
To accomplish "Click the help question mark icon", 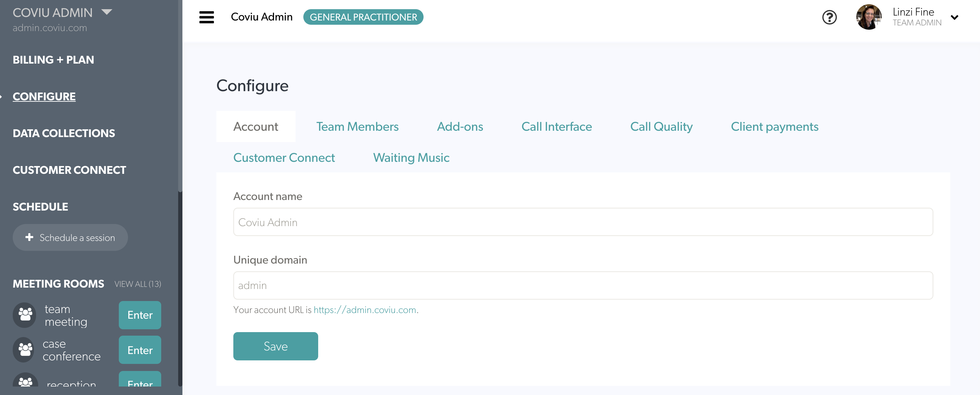I will (829, 17).
